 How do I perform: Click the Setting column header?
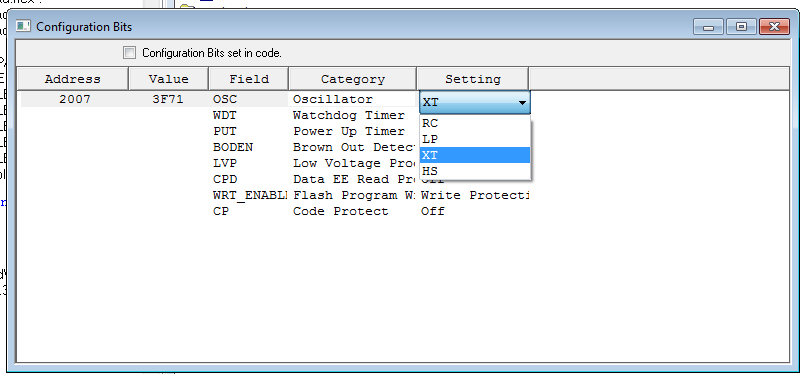pyautogui.click(x=473, y=79)
